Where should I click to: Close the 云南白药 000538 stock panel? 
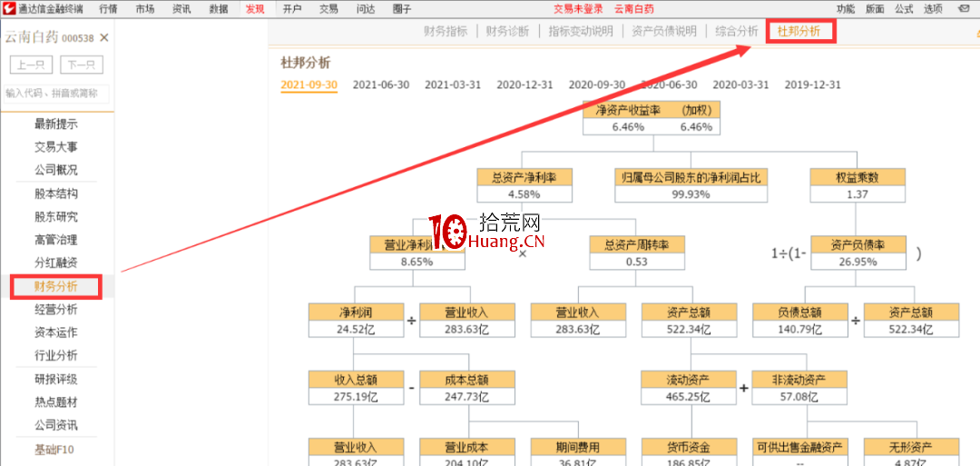coord(104,38)
